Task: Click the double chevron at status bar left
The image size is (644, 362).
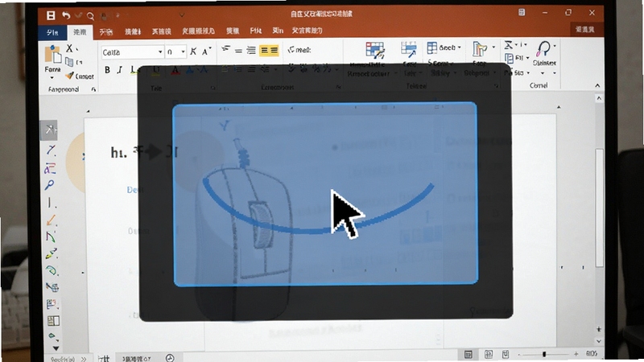Action: (84, 359)
